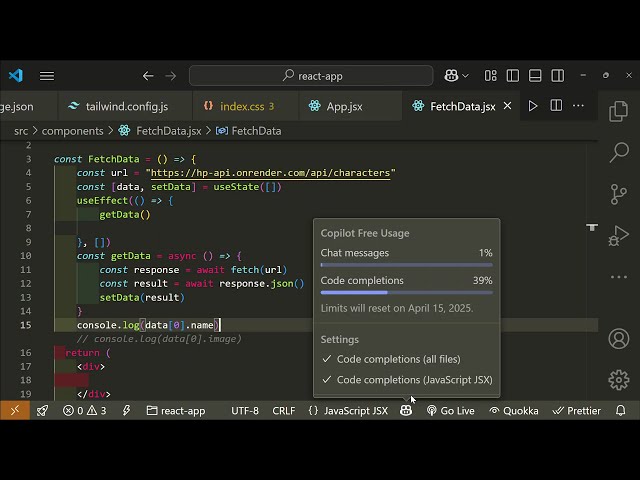Split the editor to the right
The height and width of the screenshot is (480, 640).
pyautogui.click(x=556, y=106)
